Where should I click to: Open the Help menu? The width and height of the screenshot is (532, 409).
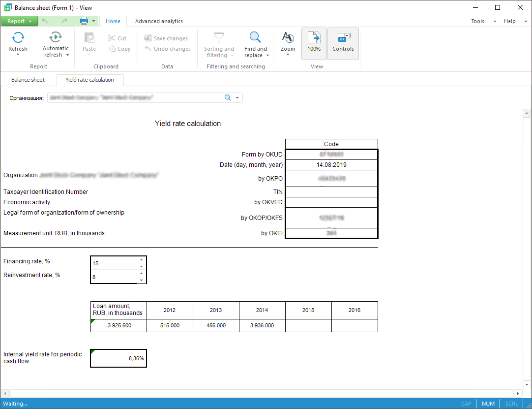(x=510, y=21)
